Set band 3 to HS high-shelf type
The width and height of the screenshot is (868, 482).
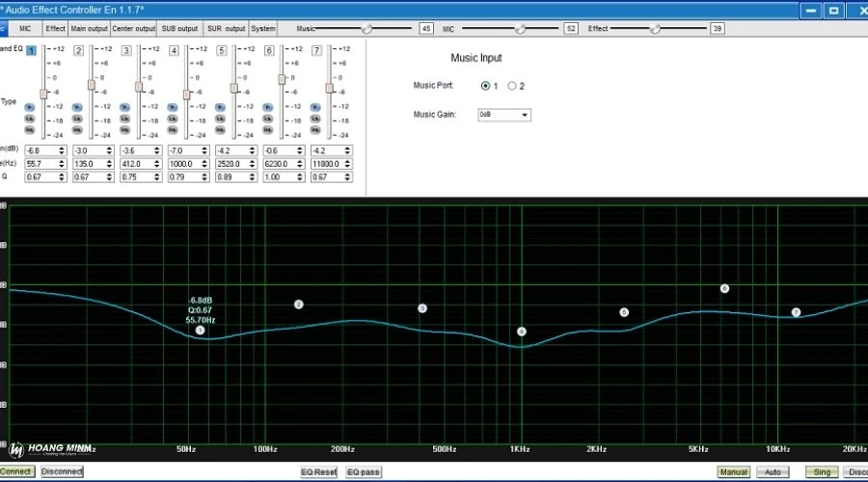[x=125, y=128]
